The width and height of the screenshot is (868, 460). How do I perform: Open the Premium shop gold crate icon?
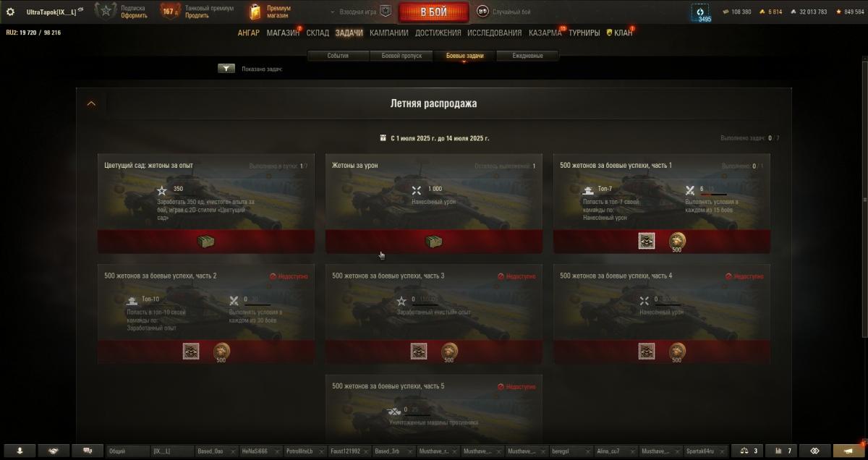tap(255, 12)
